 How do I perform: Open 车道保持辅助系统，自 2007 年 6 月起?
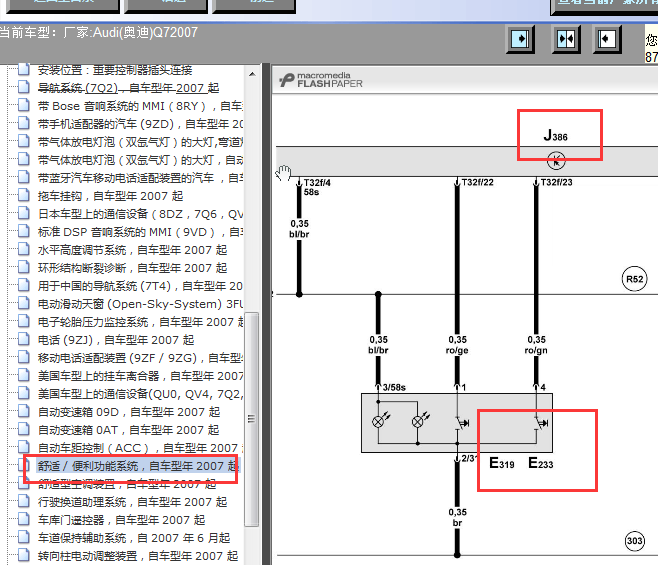(x=134, y=538)
